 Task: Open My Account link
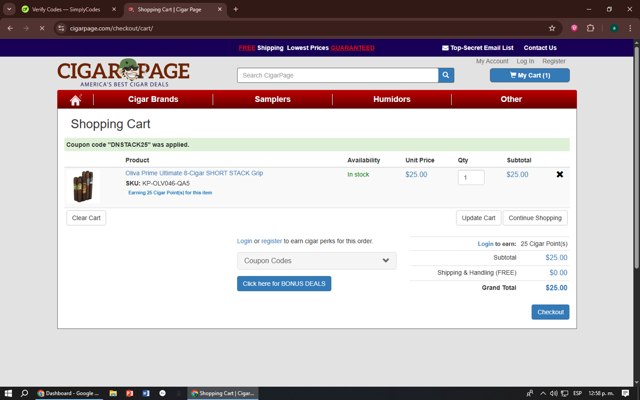(x=492, y=61)
